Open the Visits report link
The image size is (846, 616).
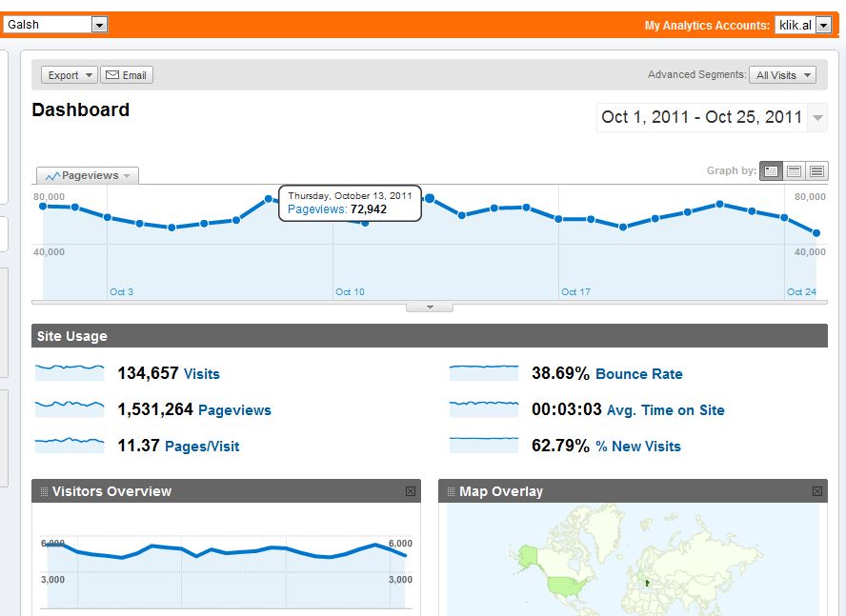coord(202,374)
